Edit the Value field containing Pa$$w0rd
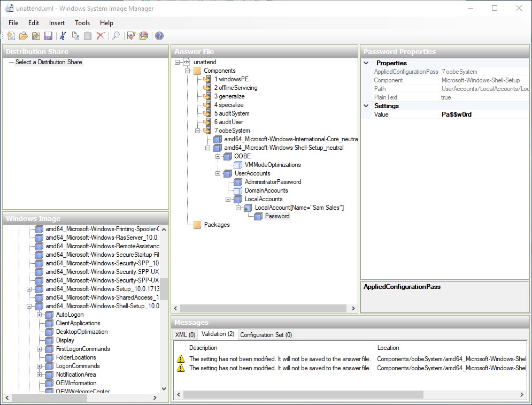Image resolution: width=532 pixels, height=405 pixels. coord(484,114)
